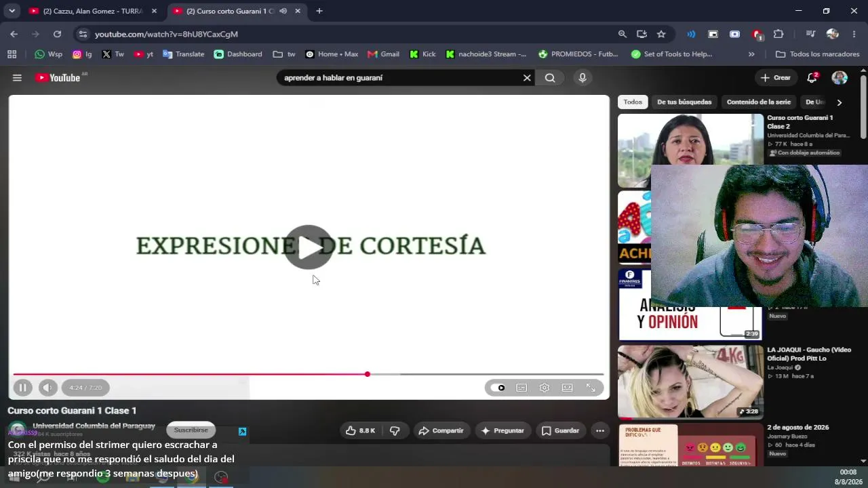Select the De tus búsquedas chip

point(684,102)
